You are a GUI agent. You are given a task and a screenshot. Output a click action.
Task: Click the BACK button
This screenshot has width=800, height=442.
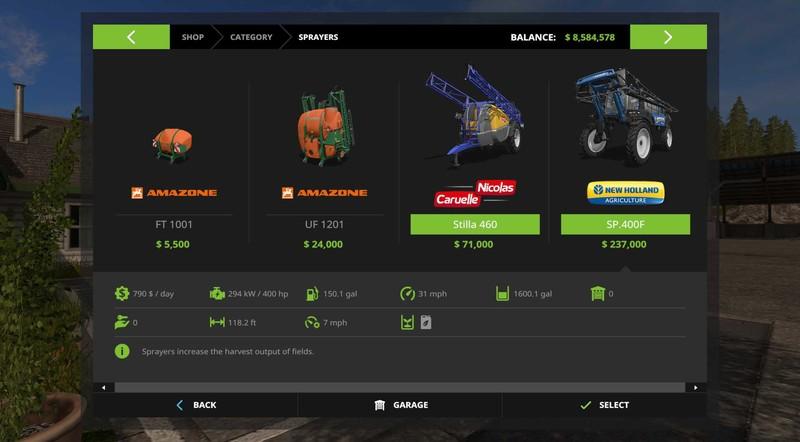coord(196,405)
